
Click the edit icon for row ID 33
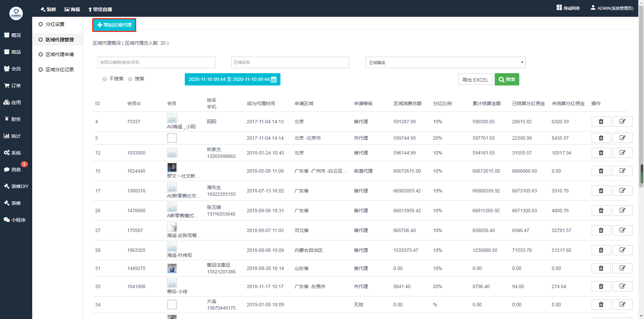click(622, 286)
